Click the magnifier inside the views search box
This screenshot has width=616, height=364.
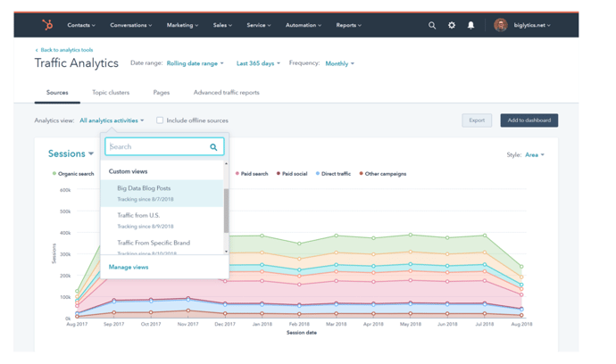click(x=213, y=147)
